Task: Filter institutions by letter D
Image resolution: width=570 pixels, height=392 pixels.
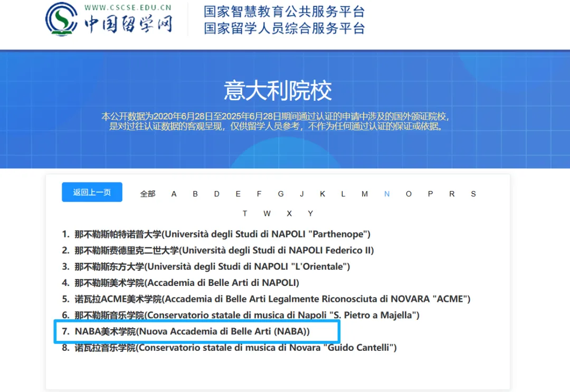Action: (217, 194)
